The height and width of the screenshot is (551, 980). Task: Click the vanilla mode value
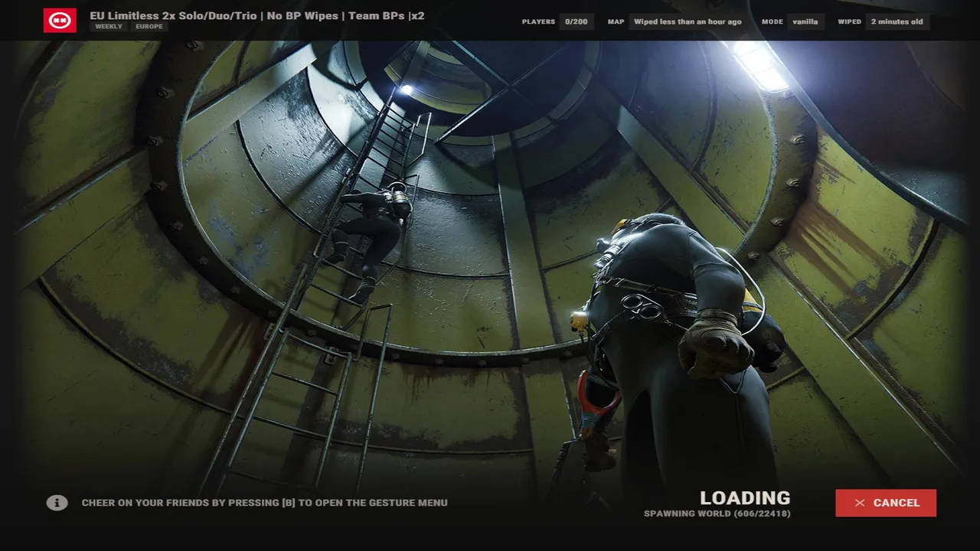click(x=805, y=21)
